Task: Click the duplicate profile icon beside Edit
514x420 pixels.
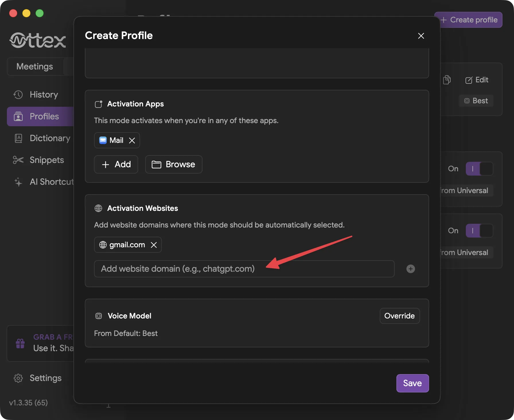Action: tap(447, 80)
